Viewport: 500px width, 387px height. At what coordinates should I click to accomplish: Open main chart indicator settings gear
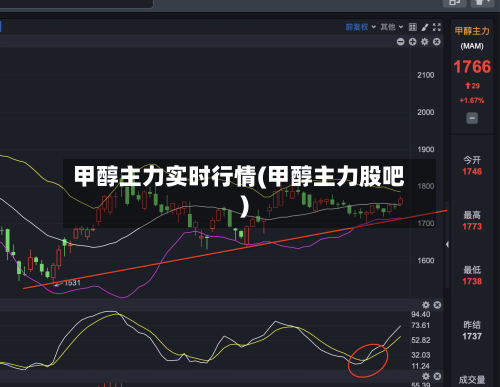coord(425,42)
